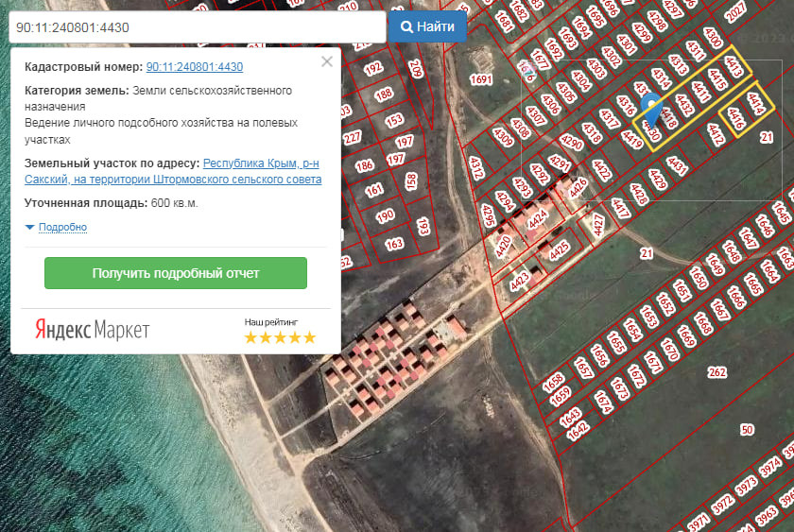The width and height of the screenshot is (794, 532).
Task: Select parcel 4425 on the map
Action: [x=559, y=251]
